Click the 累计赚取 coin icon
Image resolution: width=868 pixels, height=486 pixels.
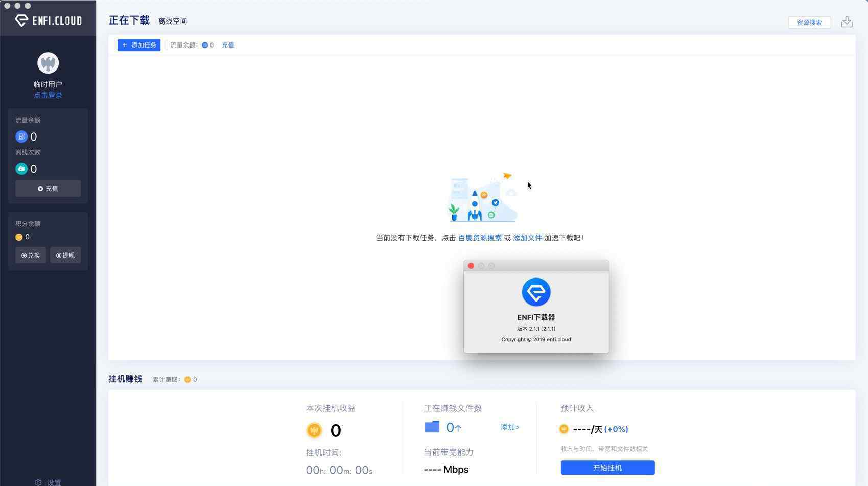pyautogui.click(x=187, y=380)
